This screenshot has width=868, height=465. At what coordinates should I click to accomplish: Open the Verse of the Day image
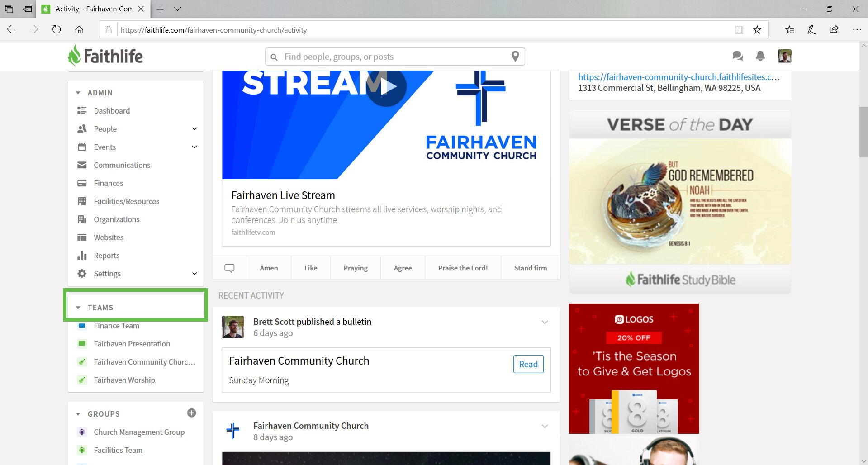(x=680, y=202)
